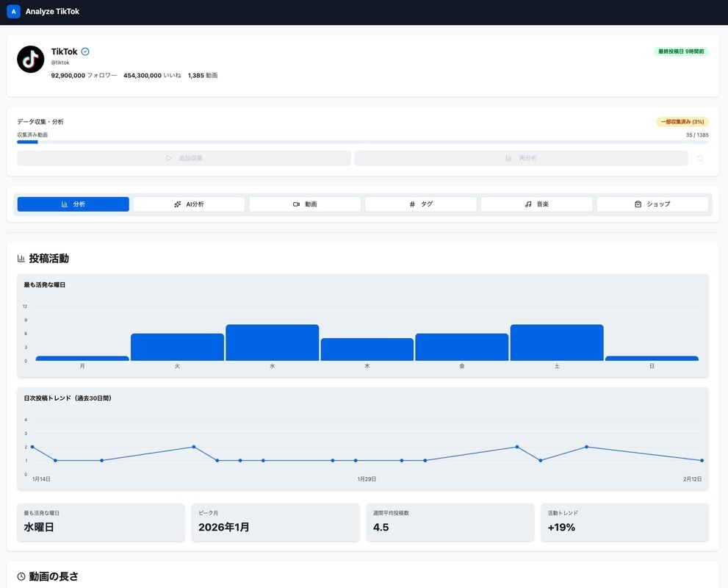This screenshot has height=588, width=728.
Task: Click the collected videos progress bar
Action: [x=363, y=142]
